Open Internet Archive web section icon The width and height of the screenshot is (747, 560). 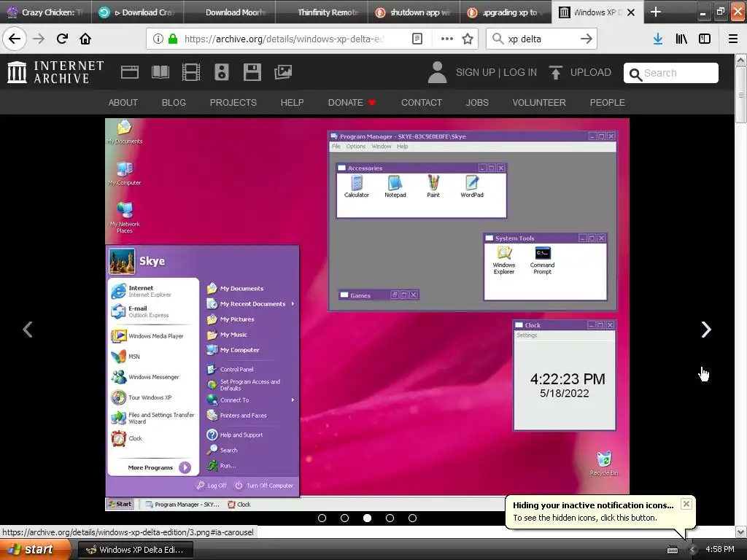coord(130,72)
